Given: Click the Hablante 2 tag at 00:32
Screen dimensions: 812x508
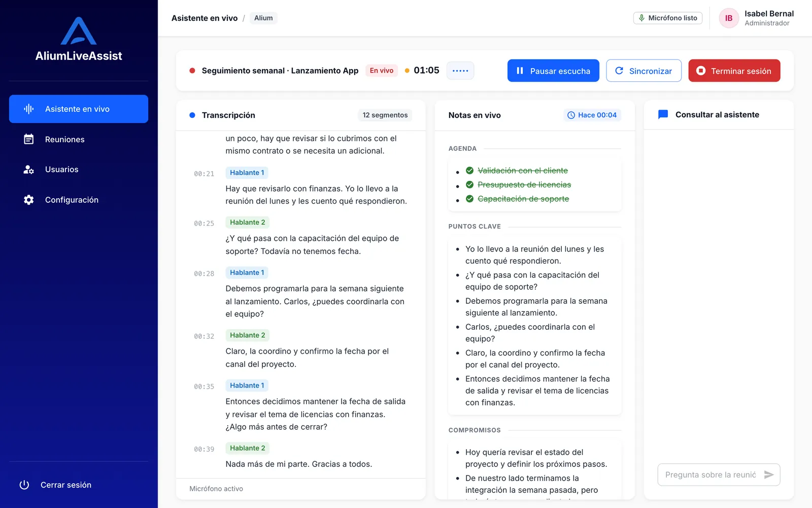Looking at the screenshot, I should pos(248,335).
